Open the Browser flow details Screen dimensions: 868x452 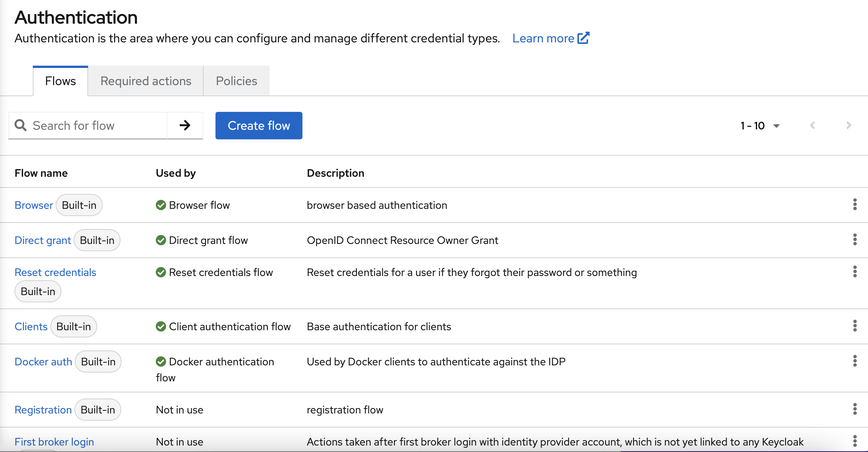click(34, 205)
